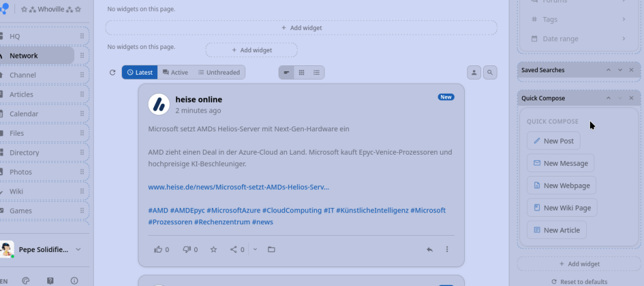Grab the Wiki item drag handle
Screen dimensions: 644x286
click(x=82, y=191)
